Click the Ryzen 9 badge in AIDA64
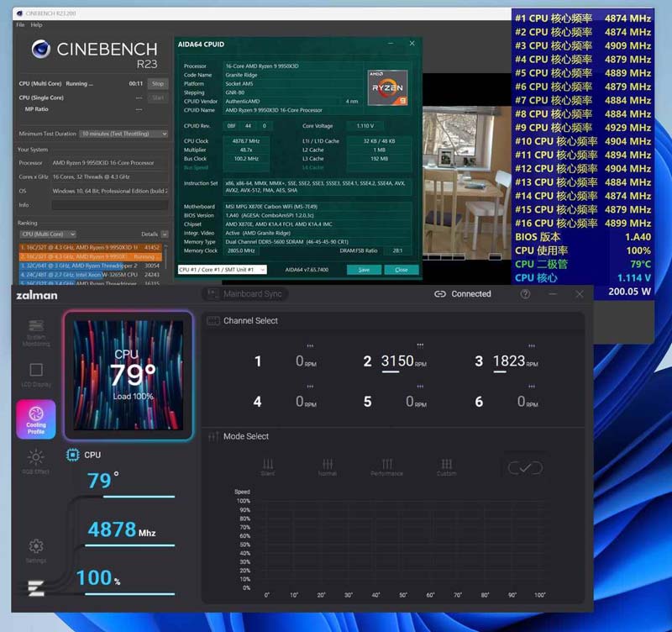This screenshot has height=632, width=672. tap(387, 87)
